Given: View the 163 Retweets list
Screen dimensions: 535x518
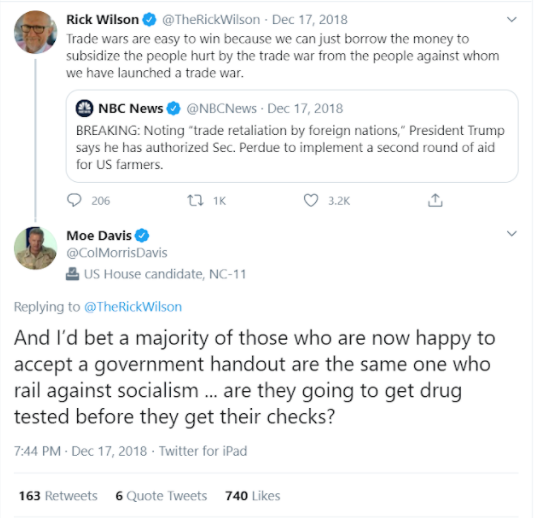Looking at the screenshot, I should pos(58,496).
